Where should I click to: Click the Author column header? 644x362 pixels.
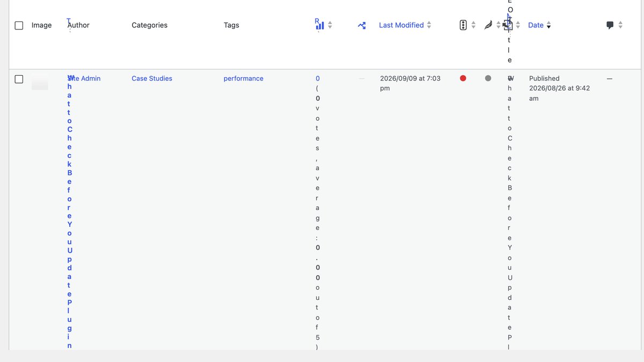pos(78,25)
